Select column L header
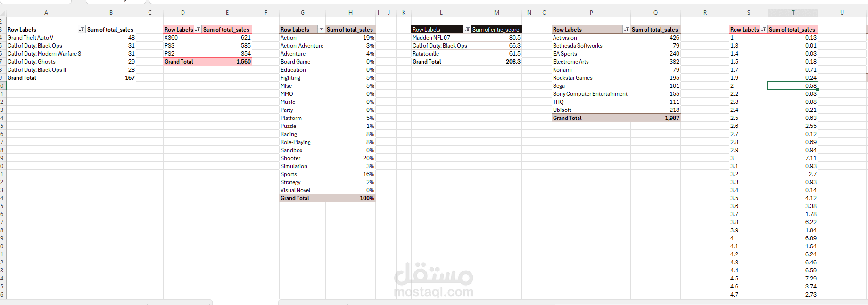This screenshot has width=868, height=305. pos(441,13)
